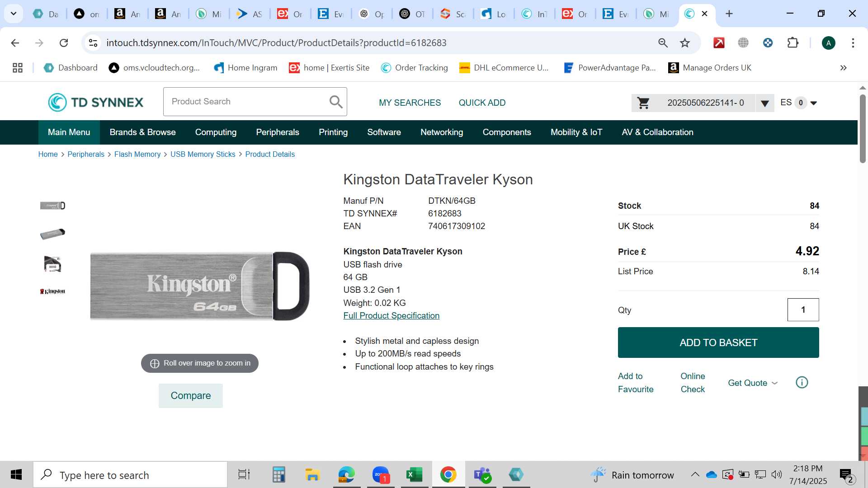The image size is (868, 488).
Task: Open Microsoft Teams in taskbar
Action: (482, 475)
